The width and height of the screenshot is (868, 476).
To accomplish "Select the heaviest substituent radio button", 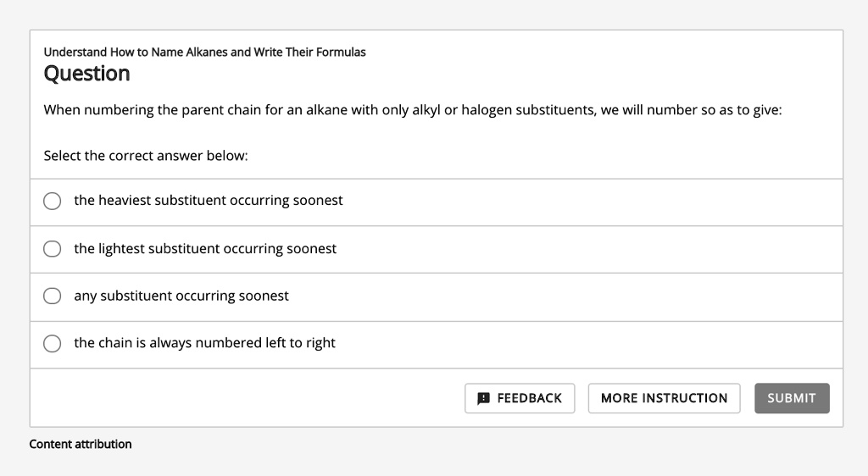I will 52,201.
